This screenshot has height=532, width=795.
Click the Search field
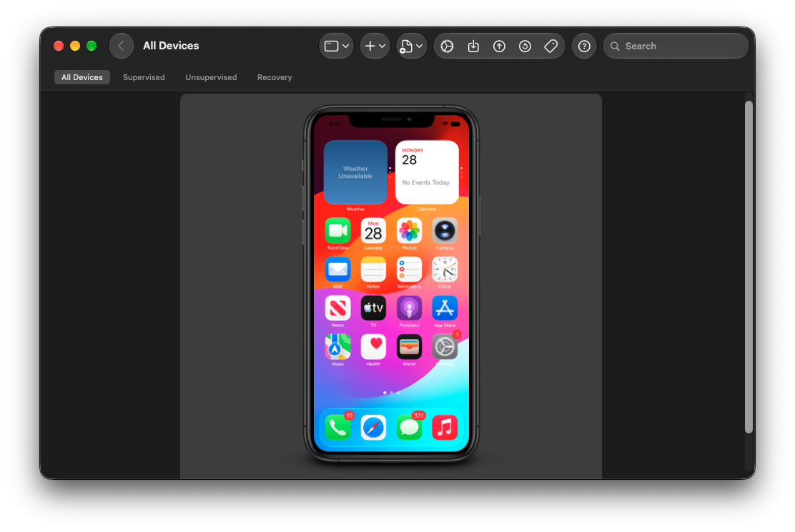click(x=676, y=46)
